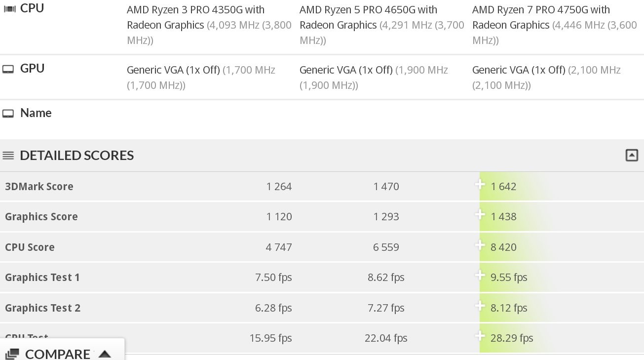The image size is (644, 360).
Task: Click the GPU monitor icon
Action: [x=8, y=69]
